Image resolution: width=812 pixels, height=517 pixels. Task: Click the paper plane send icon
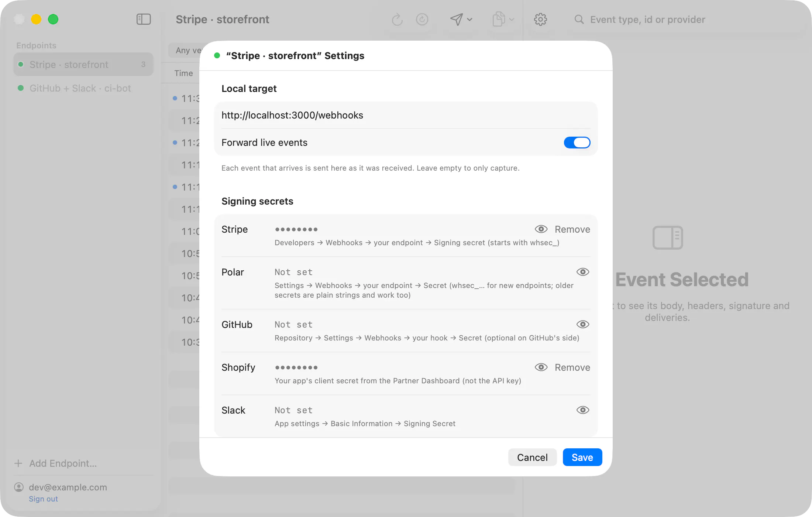pos(456,19)
